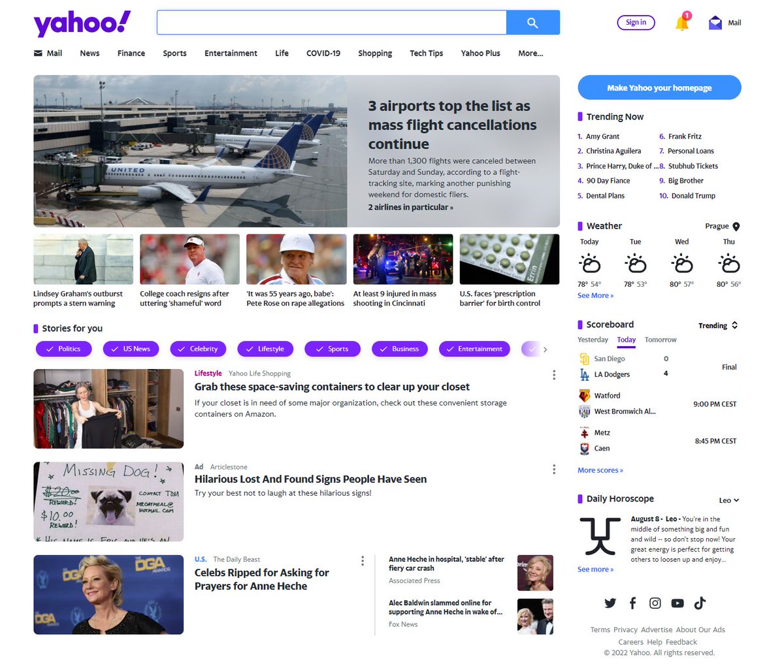Viewport: 784px width, 672px height.
Task: Click inside the search input field
Action: 330,22
